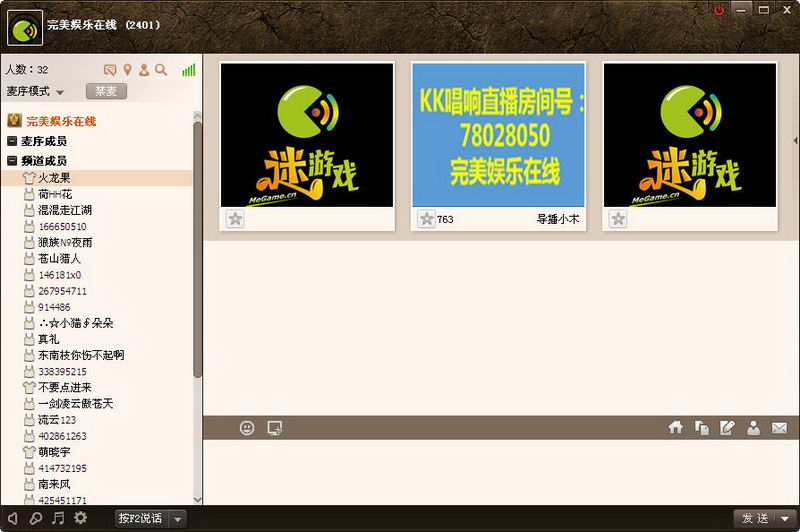Viewport: 800px width, 532px height.
Task: Click the microphone settings icon in bottom bar
Action: pos(35,519)
